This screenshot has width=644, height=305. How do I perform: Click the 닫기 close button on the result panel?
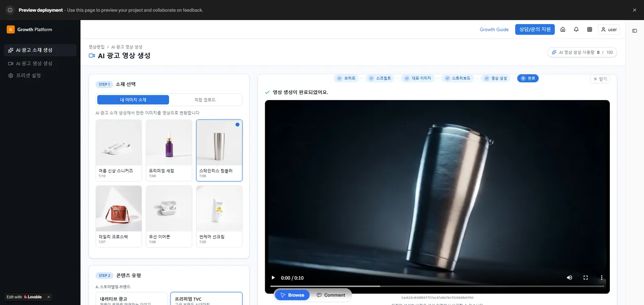coord(600,79)
